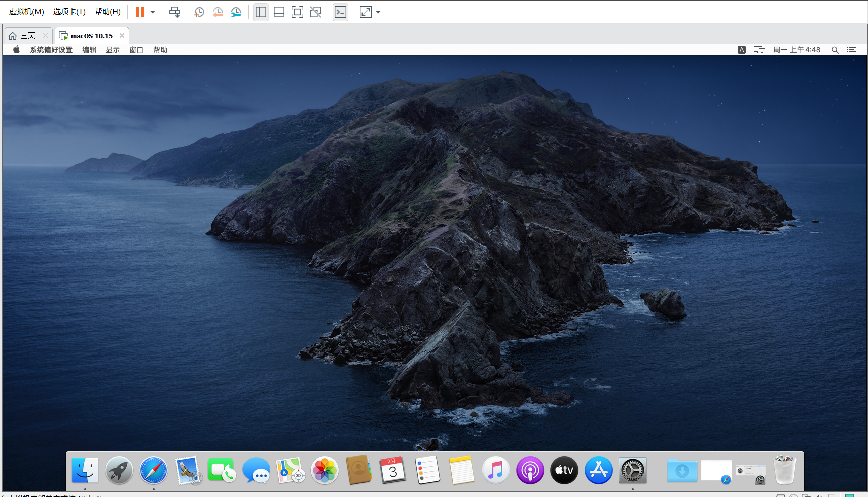Toggle the VMware library sidebar panel
Viewport: 868px width, 497px height.
(261, 12)
